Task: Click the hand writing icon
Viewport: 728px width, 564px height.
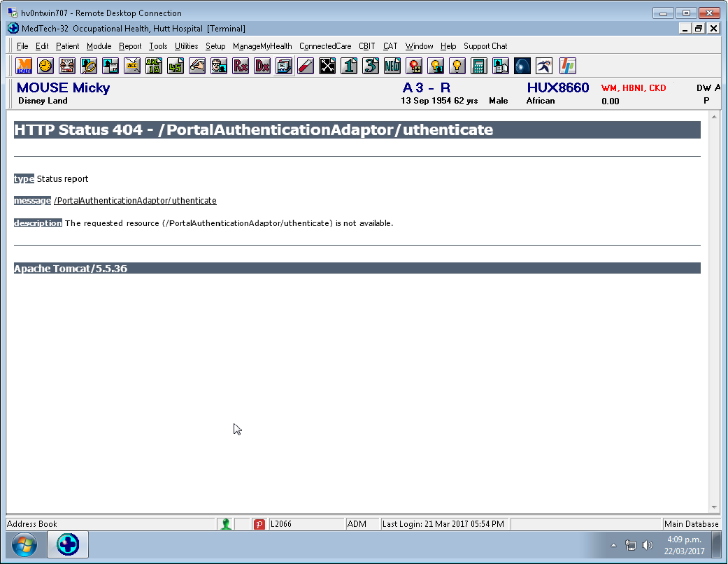Action: tap(197, 66)
